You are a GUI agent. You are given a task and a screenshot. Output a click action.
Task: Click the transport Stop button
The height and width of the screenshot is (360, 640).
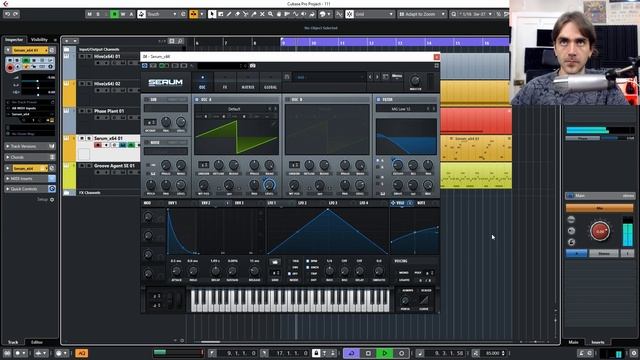pos(368,353)
